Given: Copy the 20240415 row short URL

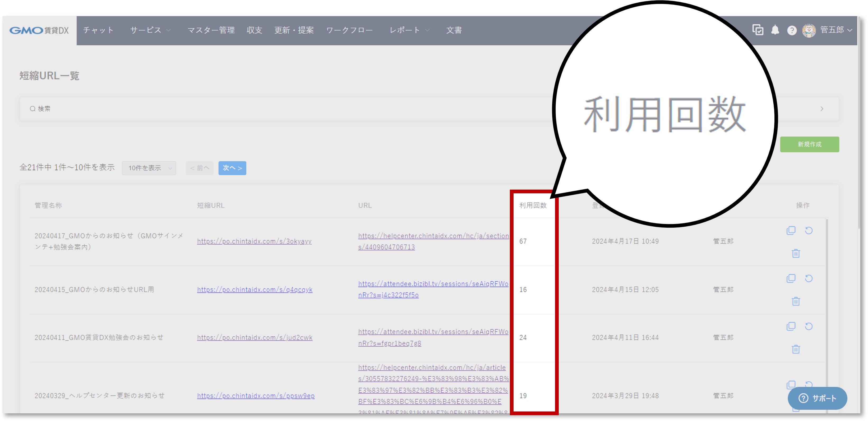Looking at the screenshot, I should point(791,278).
